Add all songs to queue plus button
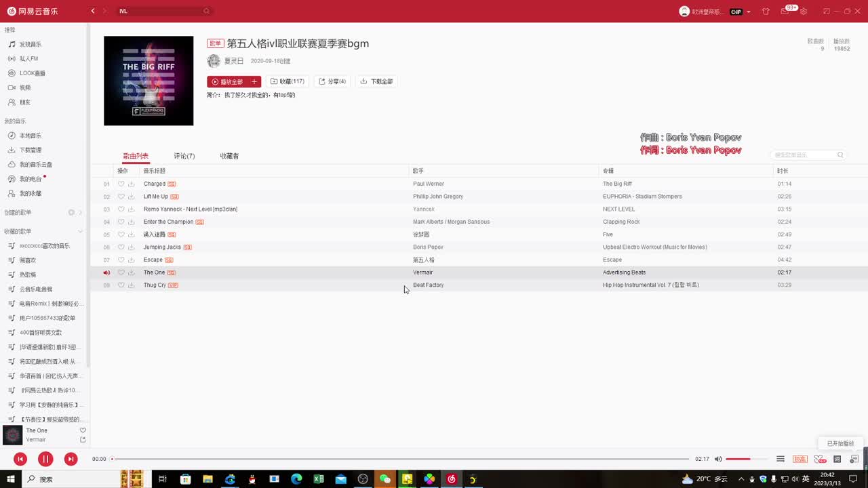 (x=254, y=81)
